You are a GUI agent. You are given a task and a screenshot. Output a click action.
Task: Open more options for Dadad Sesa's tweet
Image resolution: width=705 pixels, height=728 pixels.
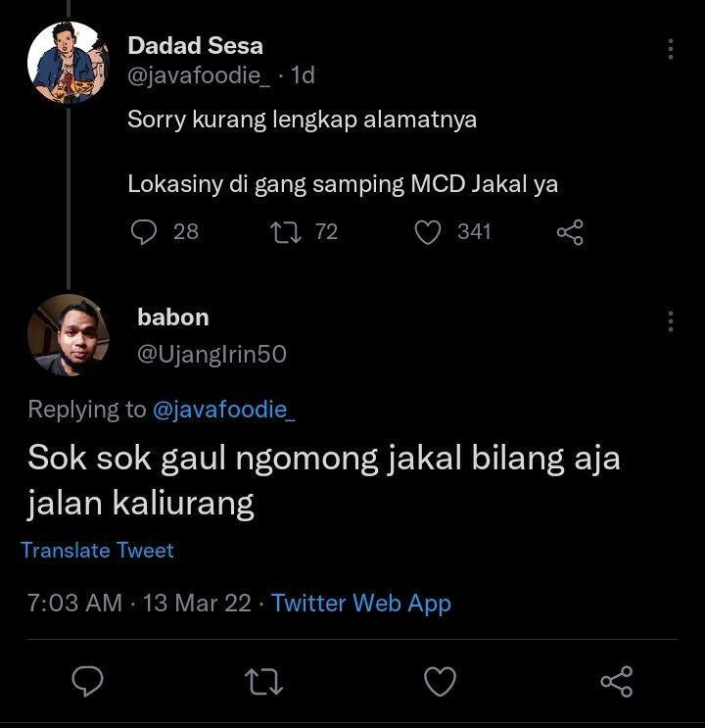[670, 49]
